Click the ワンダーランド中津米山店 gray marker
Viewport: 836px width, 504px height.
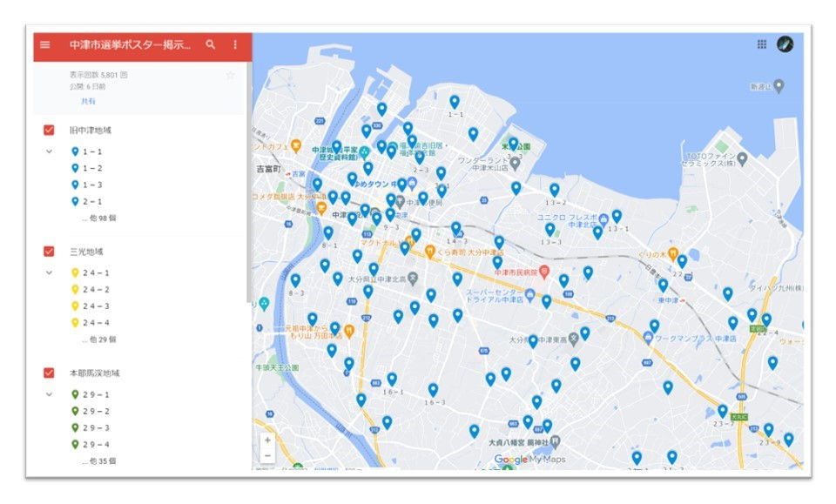(515, 163)
